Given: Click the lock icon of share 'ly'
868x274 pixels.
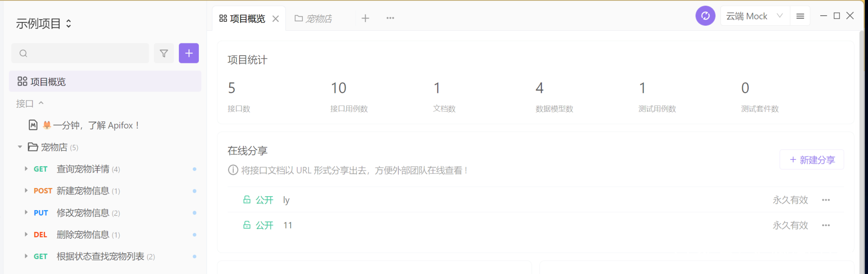Looking at the screenshot, I should click(247, 200).
